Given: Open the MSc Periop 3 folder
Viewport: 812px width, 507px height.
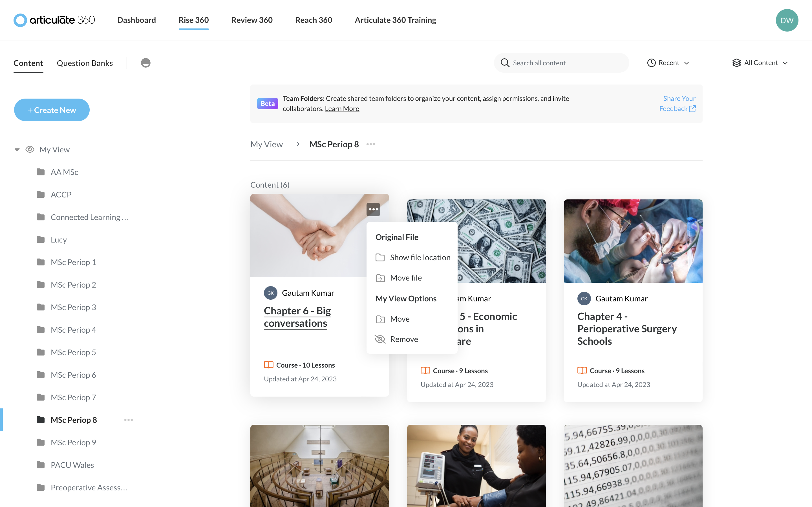Looking at the screenshot, I should [x=73, y=307].
